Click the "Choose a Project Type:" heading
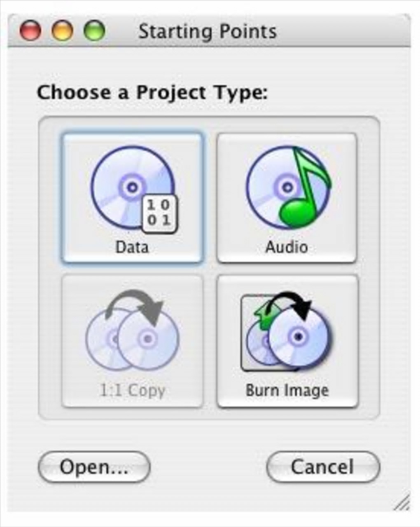 [152, 92]
